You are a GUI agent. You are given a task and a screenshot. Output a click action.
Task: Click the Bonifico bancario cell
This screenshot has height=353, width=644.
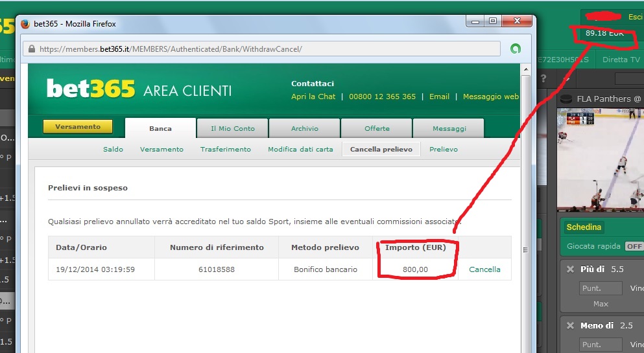point(326,269)
